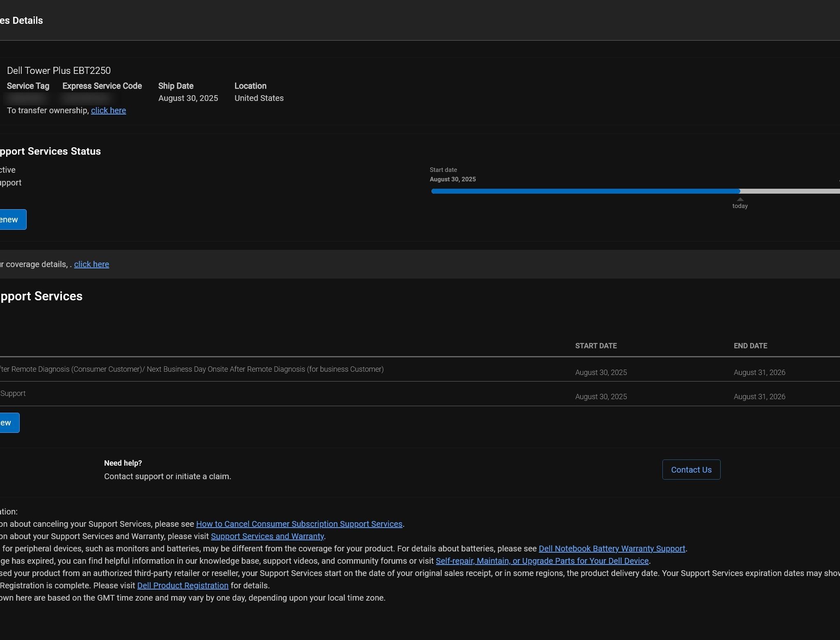Screen dimensions: 840x640
Task: Click "Contact support or initiate a claim." text
Action: coord(168,476)
